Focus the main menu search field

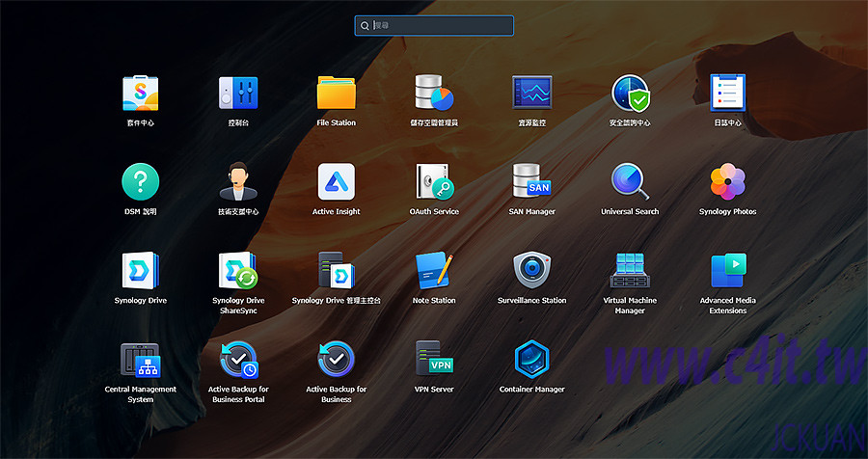(434, 25)
